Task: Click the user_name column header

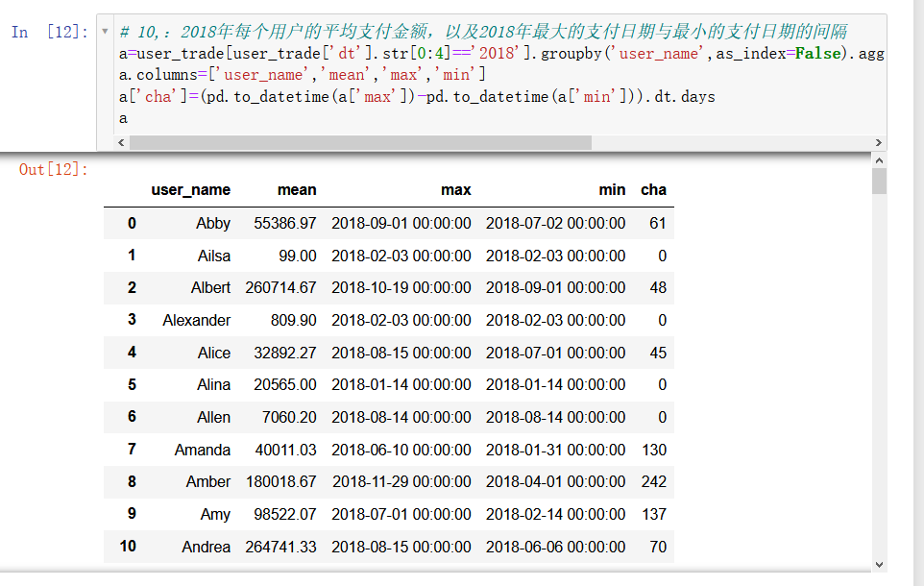Action: [x=190, y=190]
